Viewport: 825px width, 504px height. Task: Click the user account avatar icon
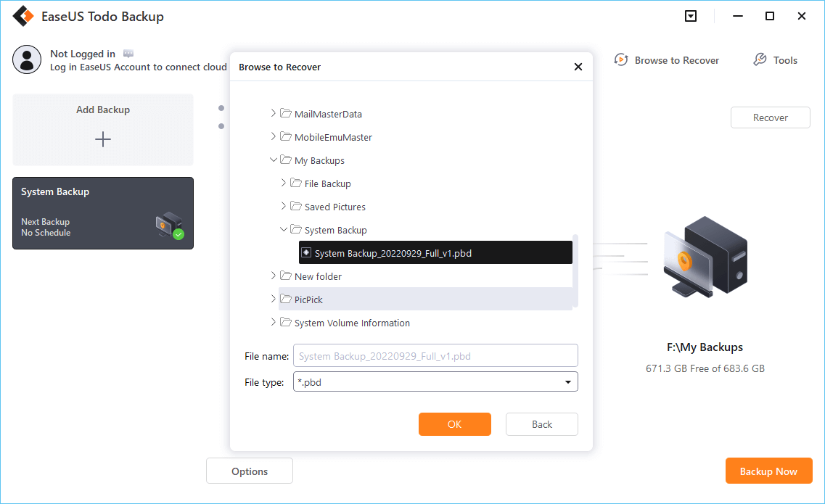pos(27,59)
